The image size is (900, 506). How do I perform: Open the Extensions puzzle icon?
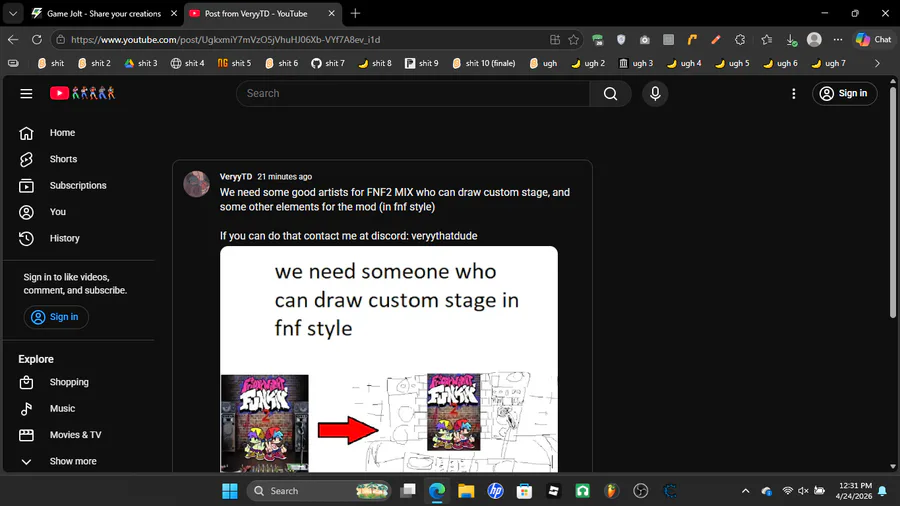(x=740, y=40)
